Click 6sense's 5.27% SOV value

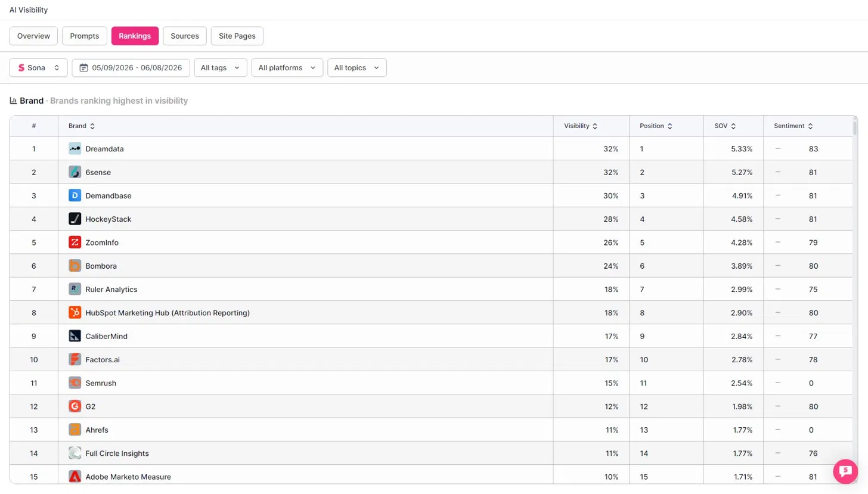tap(742, 172)
